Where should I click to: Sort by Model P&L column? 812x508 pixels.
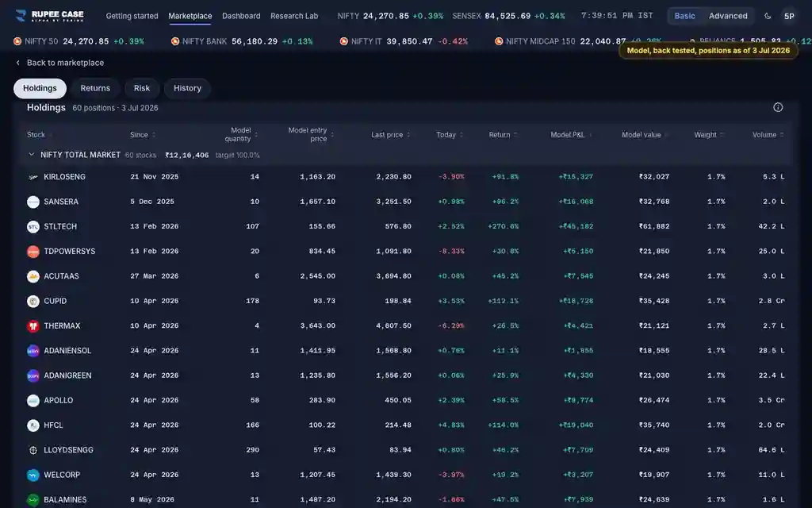coord(571,135)
